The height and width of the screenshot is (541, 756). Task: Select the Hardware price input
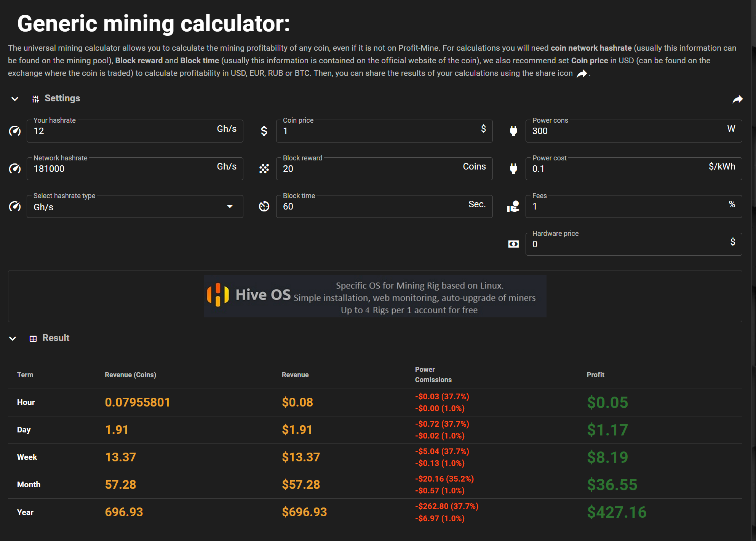(x=634, y=244)
